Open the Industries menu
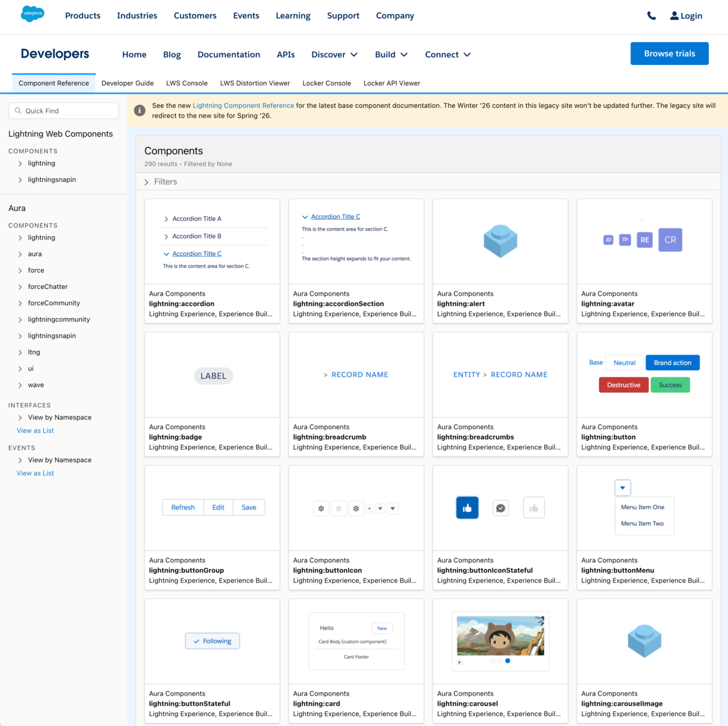This screenshot has height=726, width=728. coord(137,16)
